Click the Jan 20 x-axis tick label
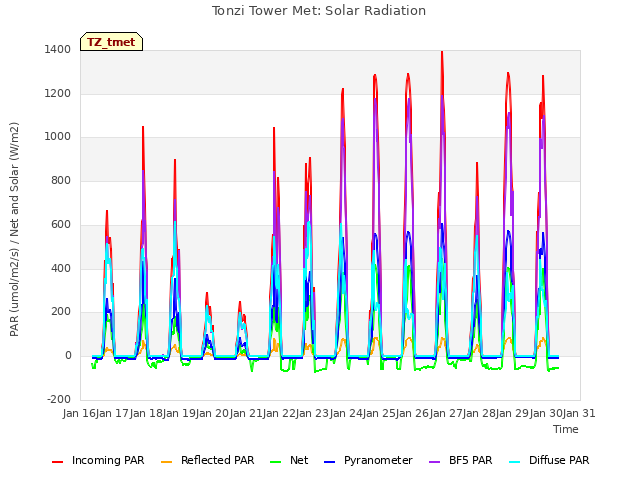This screenshot has width=640, height=480. [213, 413]
